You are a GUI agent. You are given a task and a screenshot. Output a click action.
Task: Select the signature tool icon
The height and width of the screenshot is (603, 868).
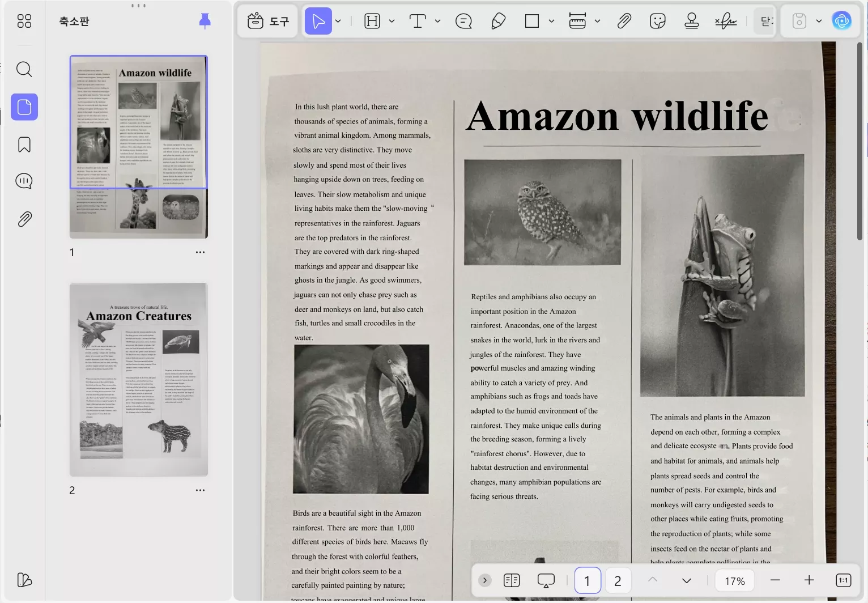pyautogui.click(x=726, y=22)
